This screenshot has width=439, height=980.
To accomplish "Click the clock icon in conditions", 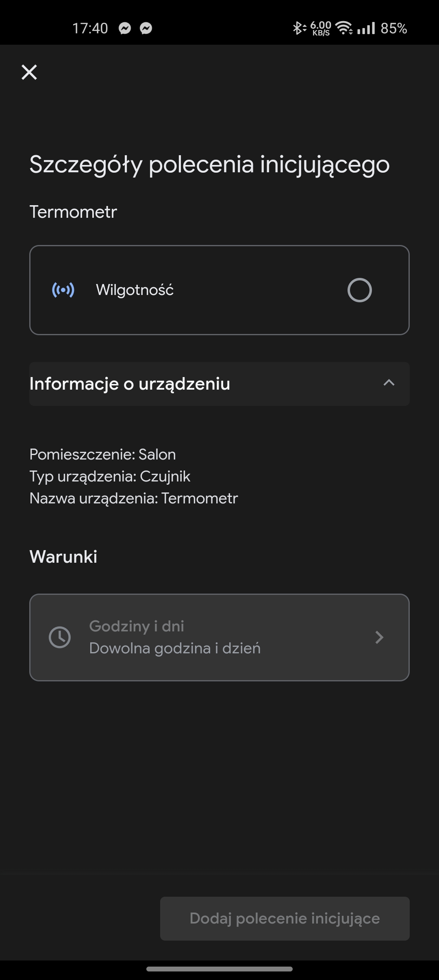I will tap(60, 637).
